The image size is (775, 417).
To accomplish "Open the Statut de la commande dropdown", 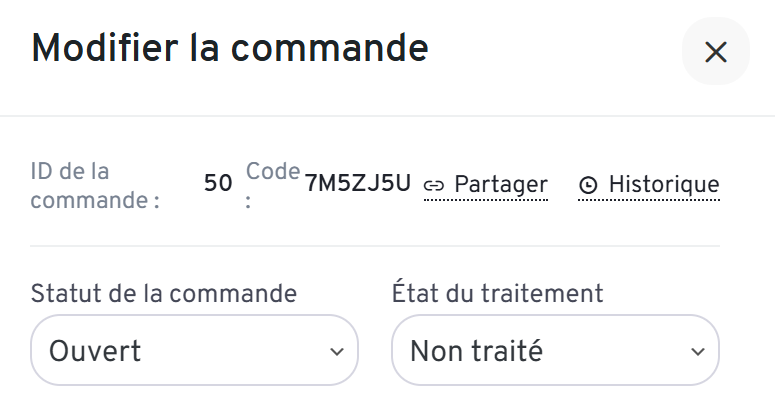I will coord(194,350).
